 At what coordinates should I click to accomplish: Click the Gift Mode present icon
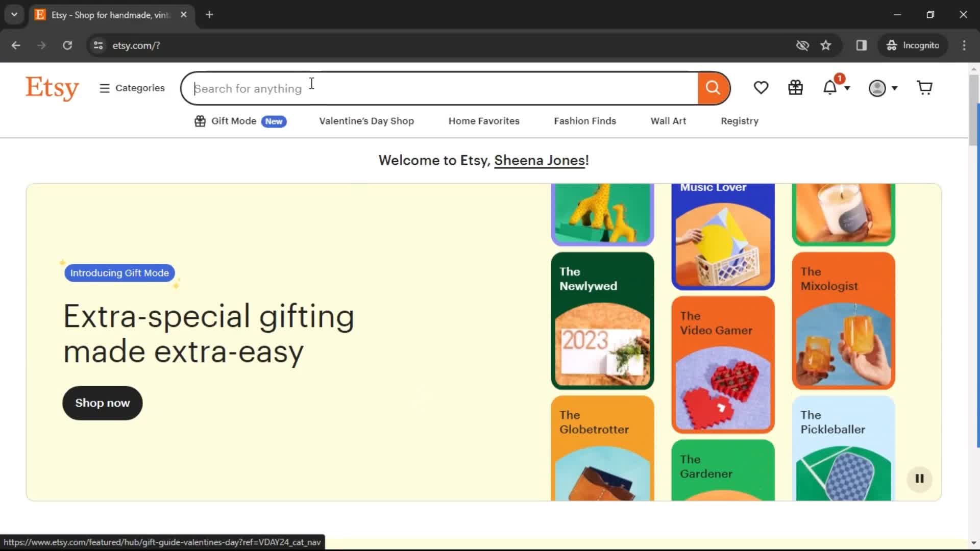200,120
